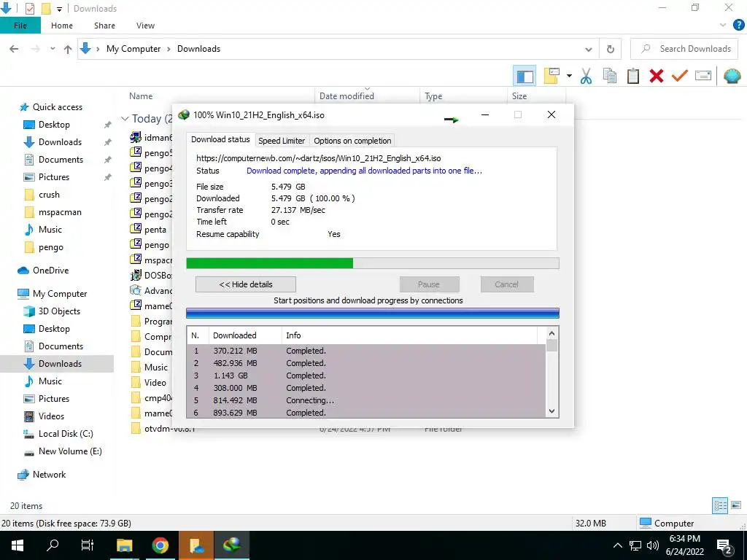Select OneDrive in the navigation pane
This screenshot has height=560, width=747.
(x=50, y=271)
